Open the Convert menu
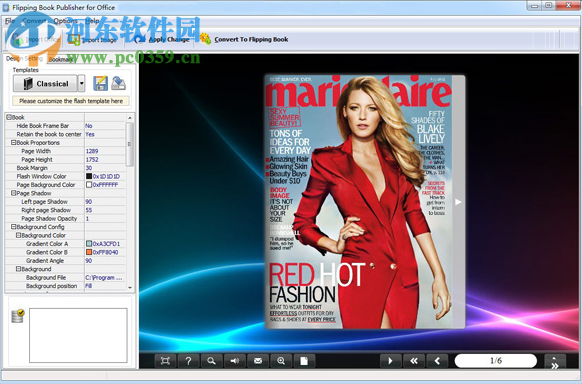The image size is (582, 384). point(34,21)
